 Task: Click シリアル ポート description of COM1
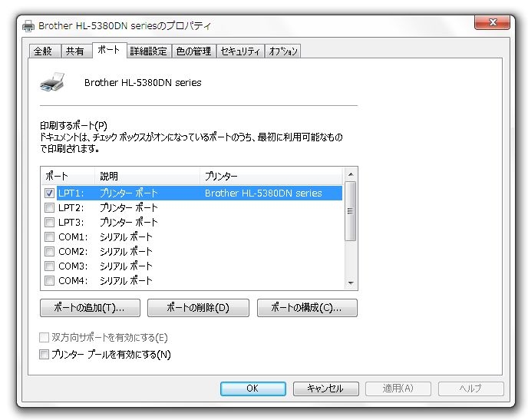point(126,236)
